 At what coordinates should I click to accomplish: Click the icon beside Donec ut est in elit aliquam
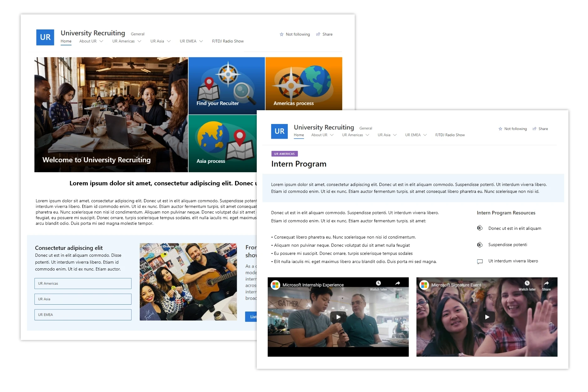(x=479, y=228)
